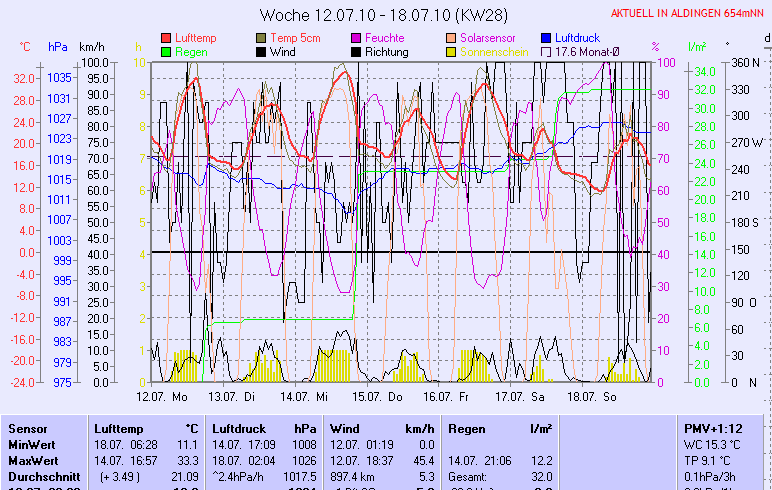
Task: Select the 18.07. So date label
Action: pyautogui.click(x=596, y=397)
